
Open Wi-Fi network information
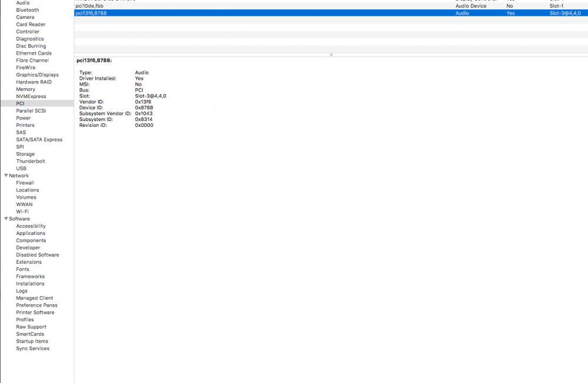tap(22, 211)
